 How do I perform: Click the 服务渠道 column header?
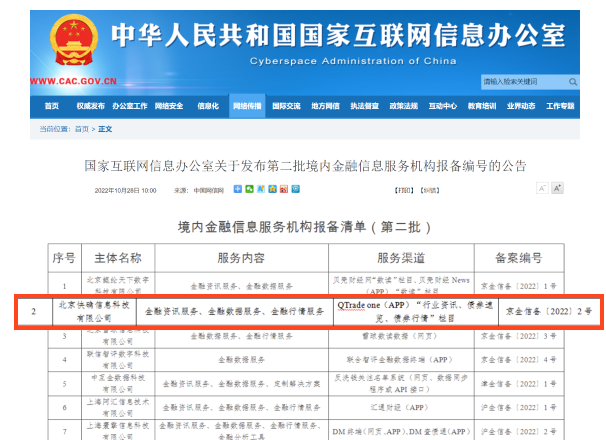click(401, 258)
